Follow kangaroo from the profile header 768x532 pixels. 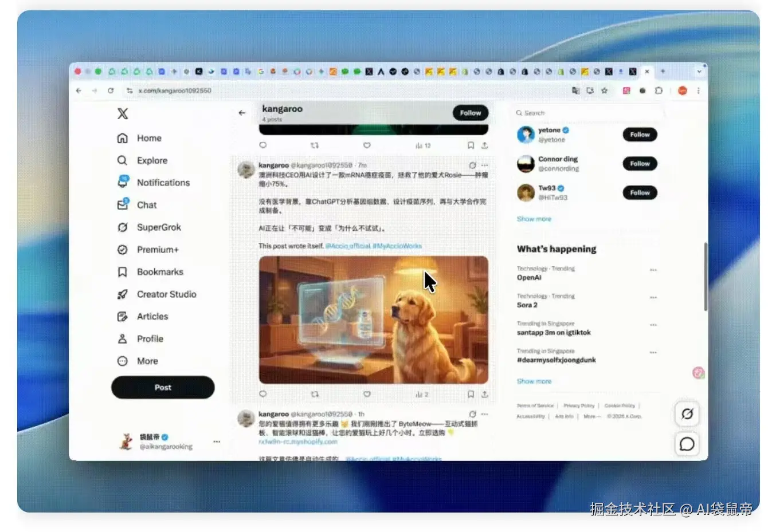click(471, 113)
